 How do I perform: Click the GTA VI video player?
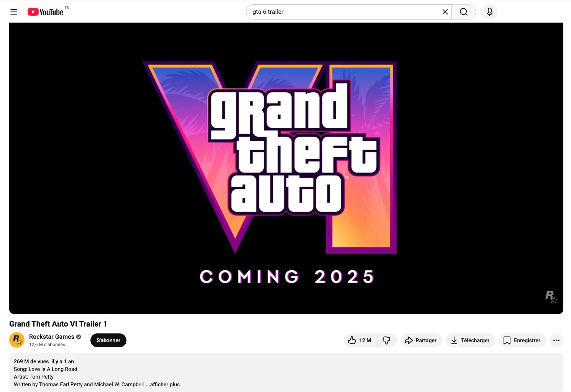point(286,168)
